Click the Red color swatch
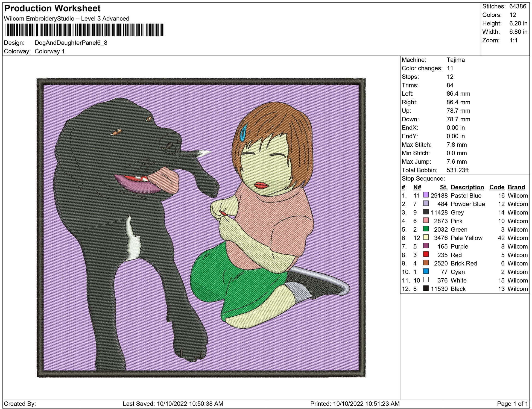 [x=426, y=254]
